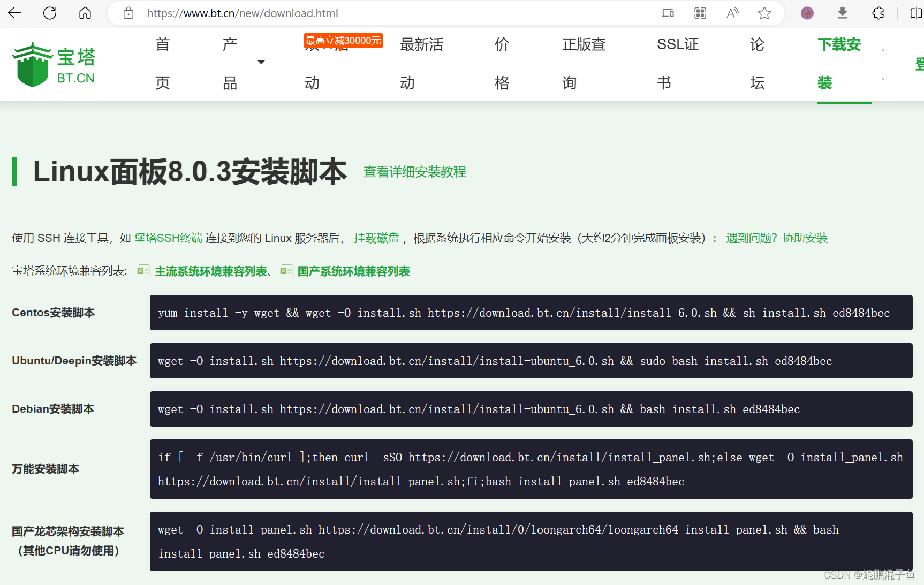The width and height of the screenshot is (924, 585).
Task: Click Excel icon beside 主流系统环境兼容列表
Action: [143, 271]
